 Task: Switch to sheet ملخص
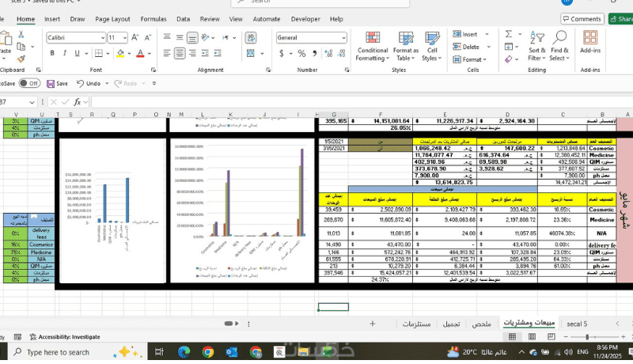coord(482,324)
